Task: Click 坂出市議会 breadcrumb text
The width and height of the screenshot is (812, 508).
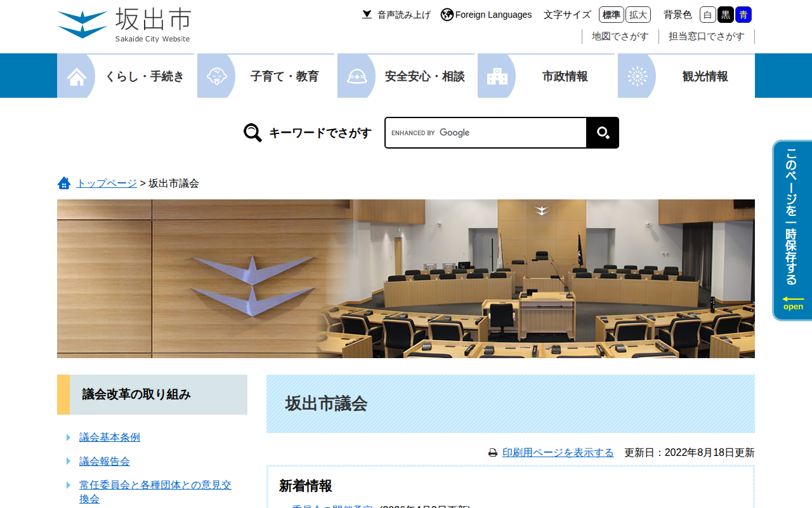Action: [174, 184]
